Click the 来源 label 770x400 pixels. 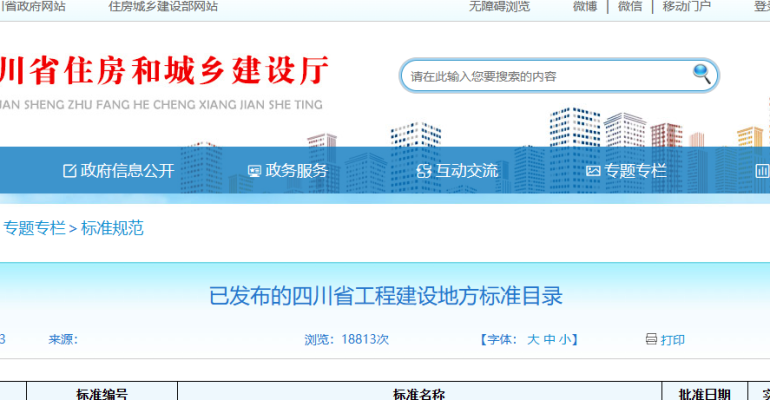pos(63,339)
